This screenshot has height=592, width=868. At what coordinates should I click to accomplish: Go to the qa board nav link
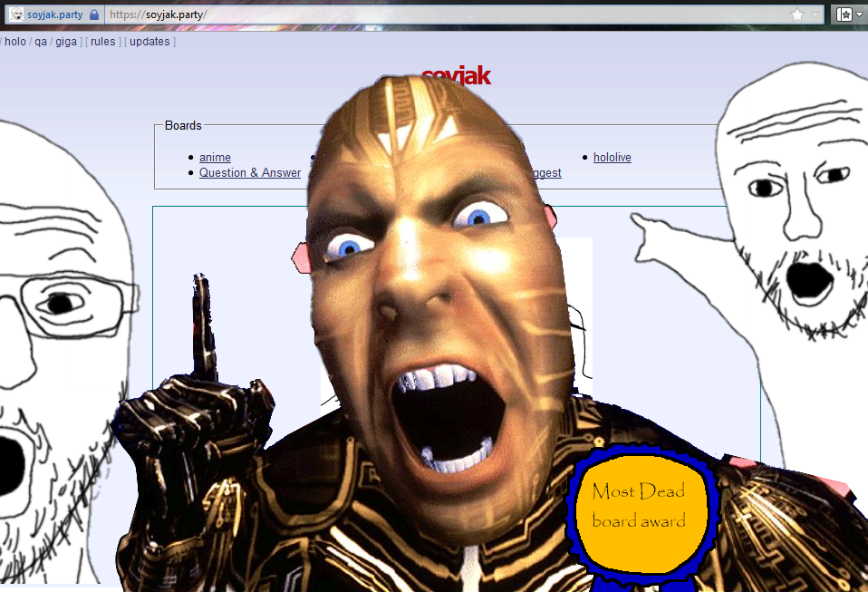[41, 42]
